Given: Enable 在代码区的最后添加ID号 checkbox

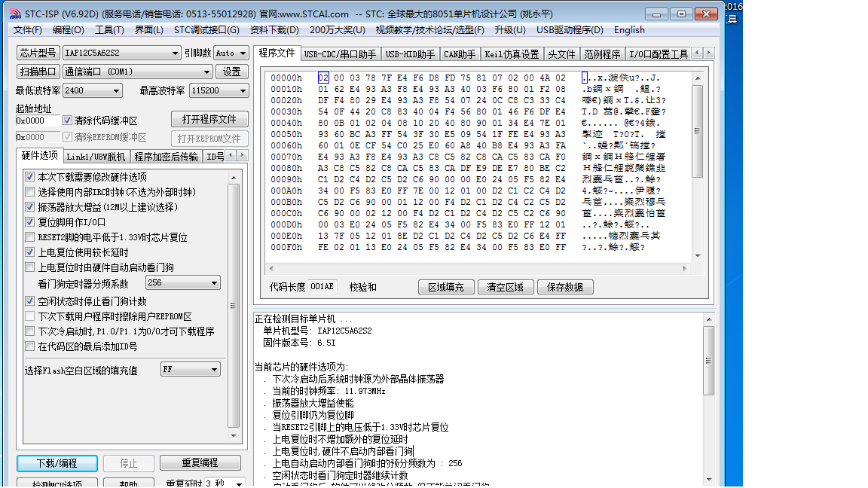Looking at the screenshot, I should 30,346.
